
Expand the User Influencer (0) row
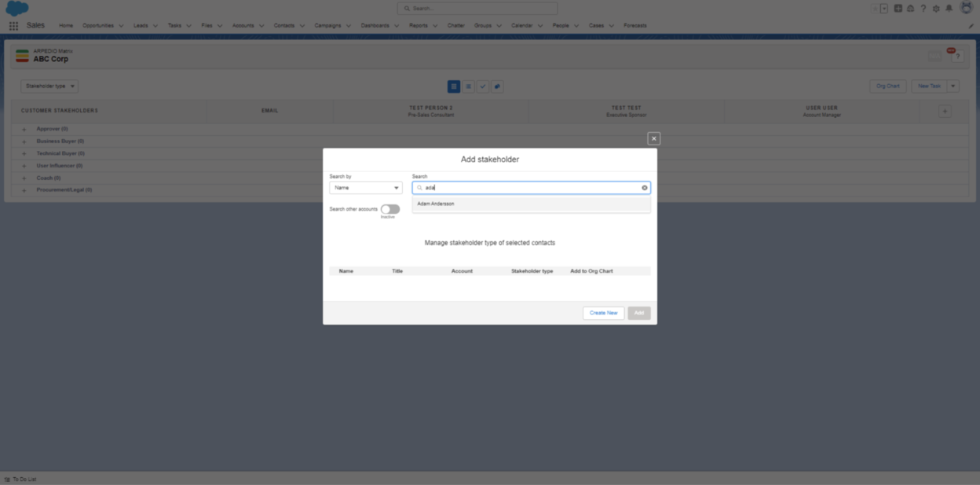(24, 166)
